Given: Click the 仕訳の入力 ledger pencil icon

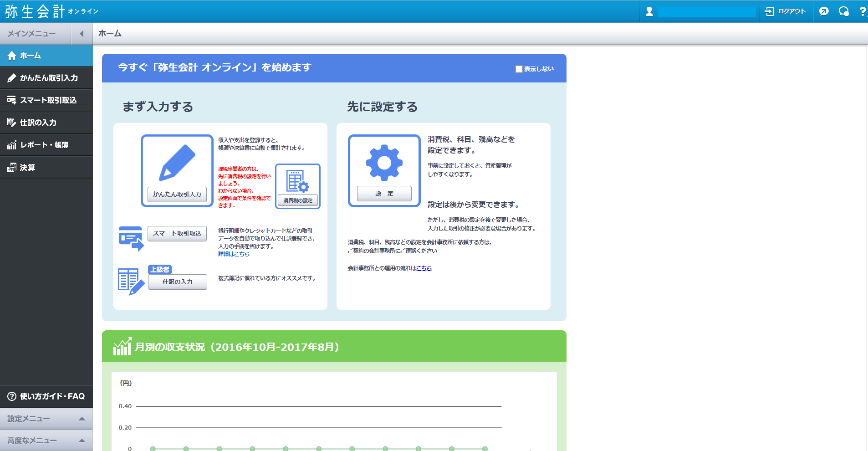Looking at the screenshot, I should [131, 282].
